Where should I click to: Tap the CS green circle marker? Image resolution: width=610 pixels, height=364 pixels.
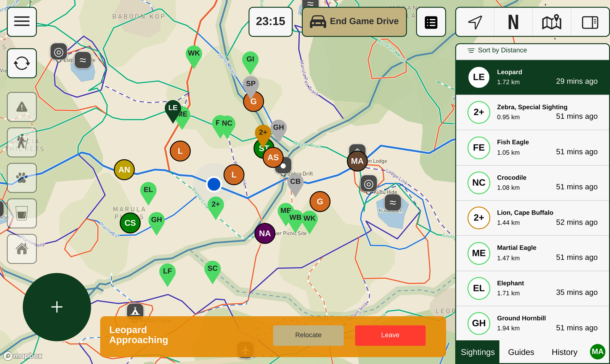pos(130,223)
